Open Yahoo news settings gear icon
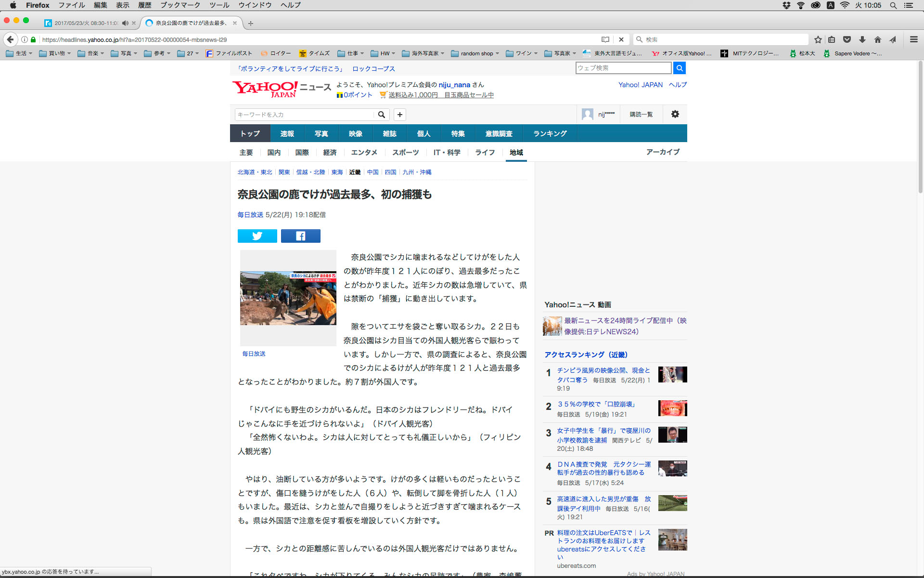The image size is (924, 578). [675, 114]
